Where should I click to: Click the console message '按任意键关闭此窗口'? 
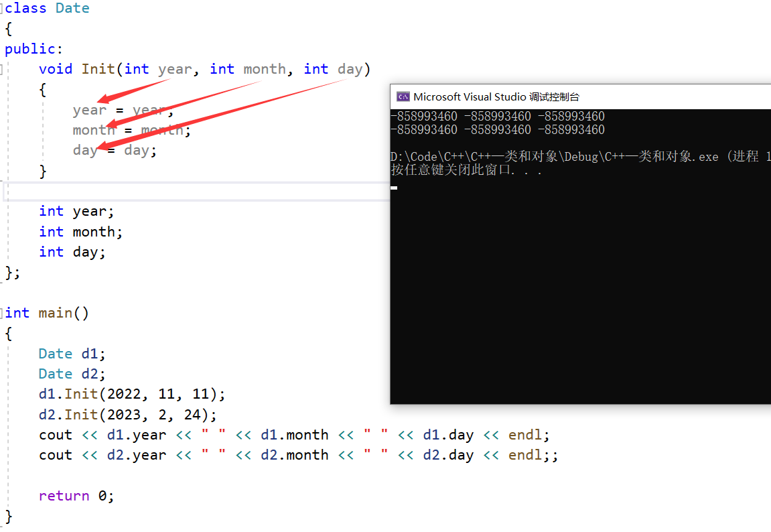(451, 170)
